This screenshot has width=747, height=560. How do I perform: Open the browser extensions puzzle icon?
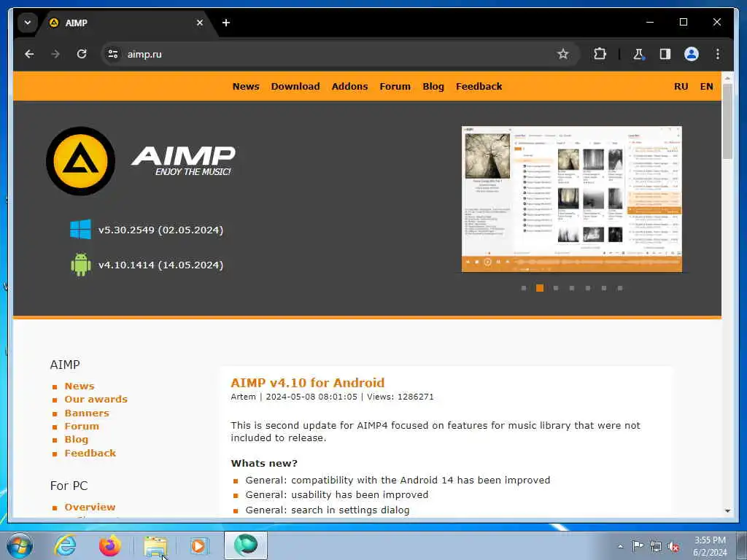point(600,54)
